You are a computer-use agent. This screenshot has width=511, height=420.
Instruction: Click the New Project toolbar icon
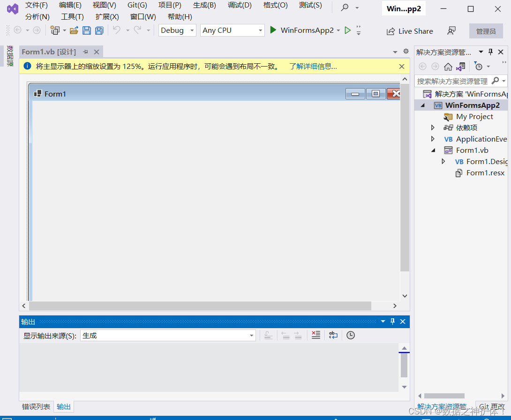tap(55, 30)
